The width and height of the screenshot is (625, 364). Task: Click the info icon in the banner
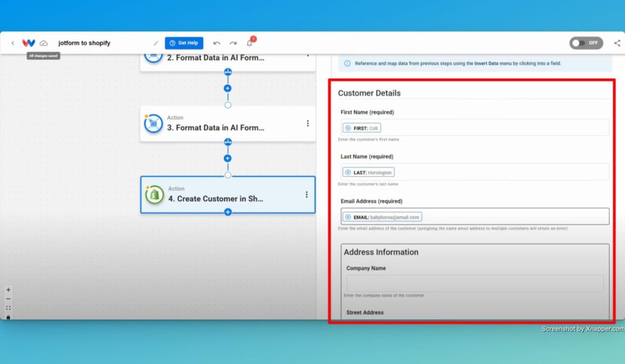click(x=347, y=63)
